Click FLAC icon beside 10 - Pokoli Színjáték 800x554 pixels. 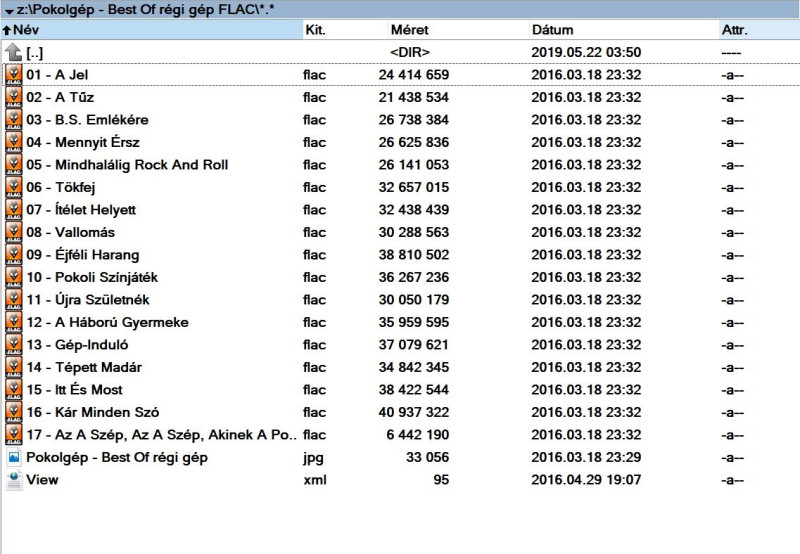click(14, 277)
